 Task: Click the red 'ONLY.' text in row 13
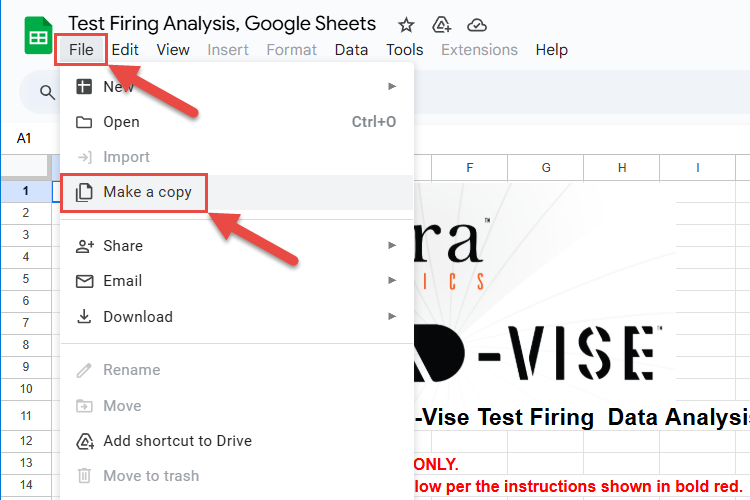[x=436, y=464]
